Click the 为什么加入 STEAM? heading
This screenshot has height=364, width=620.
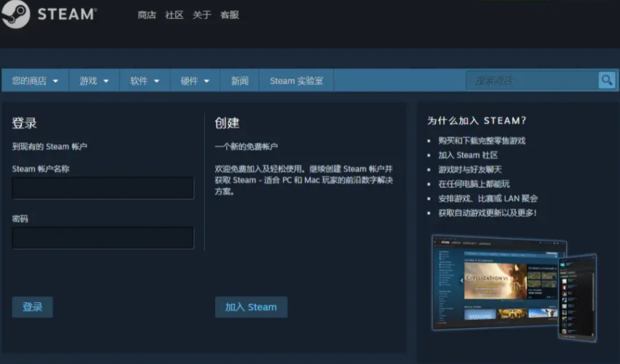[x=476, y=121]
